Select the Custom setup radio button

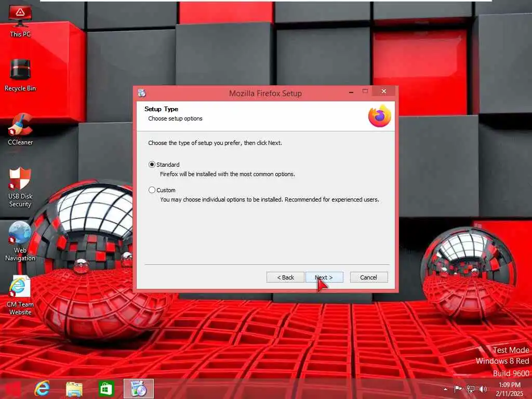[x=152, y=190]
